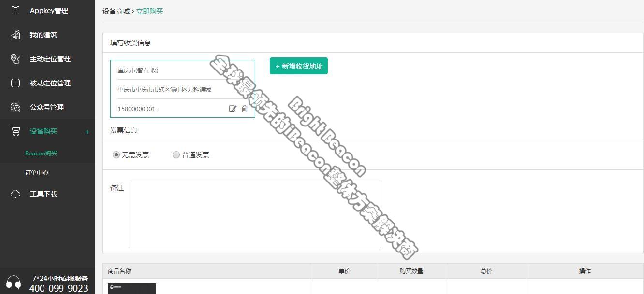Screen dimensions: 644x294
Task: Click the 工具下载 cloud download icon
Action: click(x=15, y=194)
